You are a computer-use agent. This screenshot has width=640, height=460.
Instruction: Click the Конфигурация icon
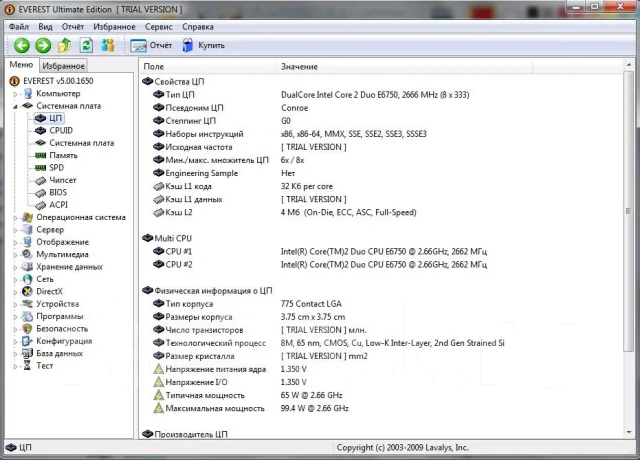pos(27,341)
